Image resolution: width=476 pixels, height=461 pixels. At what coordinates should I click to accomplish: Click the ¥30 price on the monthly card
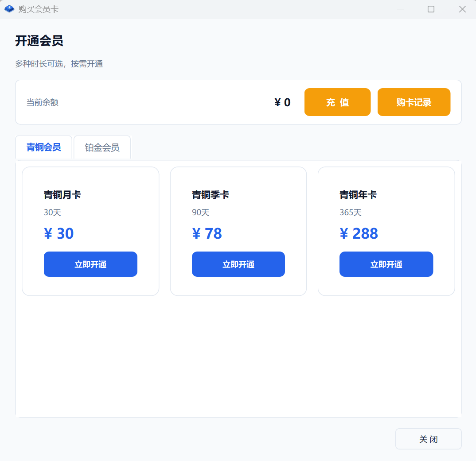point(59,233)
